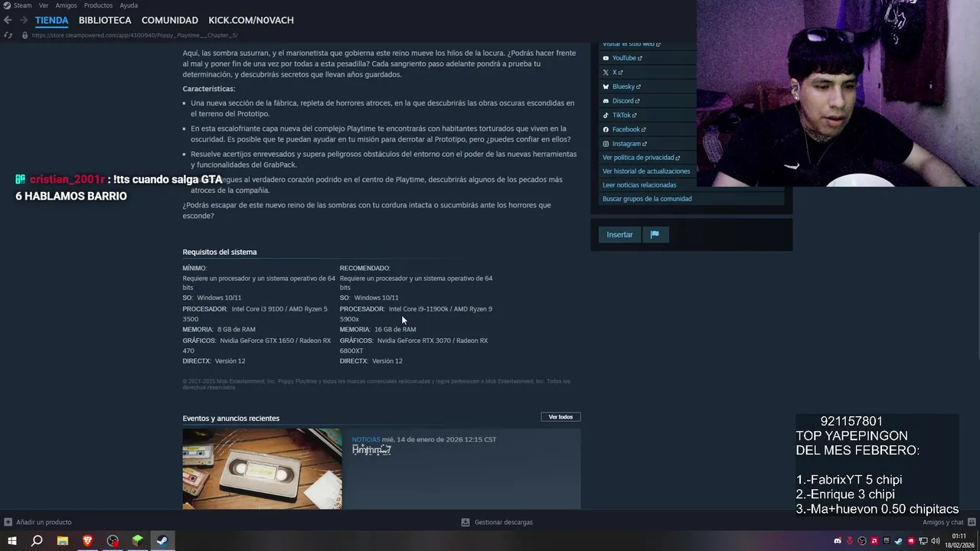Open Gestionar descargas

pos(497,522)
